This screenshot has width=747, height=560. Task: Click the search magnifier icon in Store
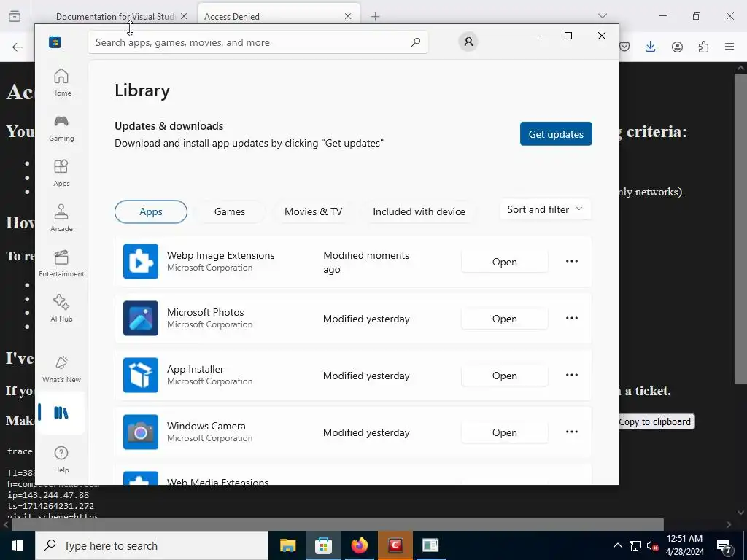pyautogui.click(x=415, y=42)
